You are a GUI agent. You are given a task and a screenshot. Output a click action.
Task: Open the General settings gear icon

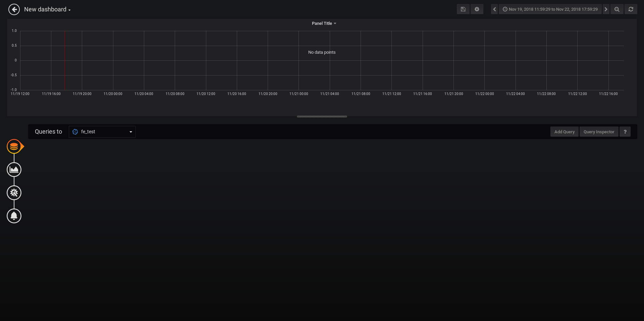[x=14, y=193]
